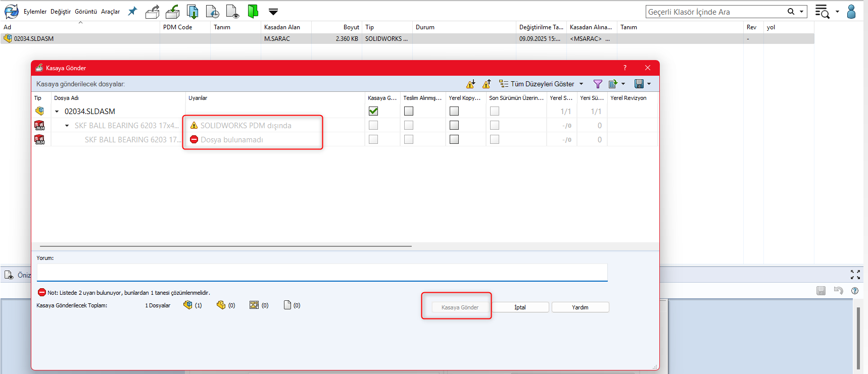
Task: Click the search magnifier icon
Action: [791, 12]
